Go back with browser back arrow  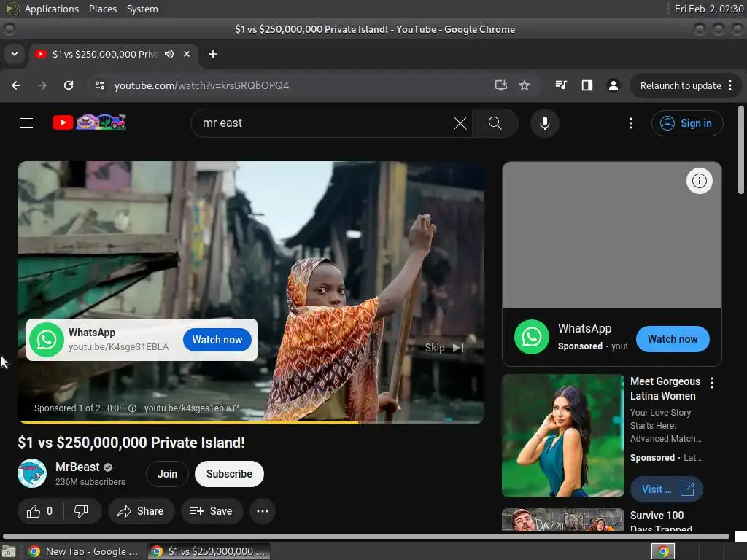point(16,85)
